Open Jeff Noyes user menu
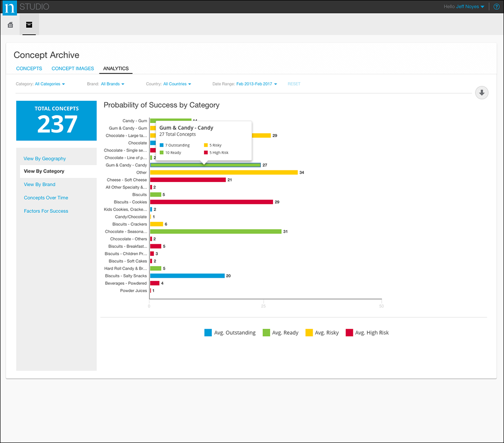Screen dimensions: 504x443 point(470,7)
